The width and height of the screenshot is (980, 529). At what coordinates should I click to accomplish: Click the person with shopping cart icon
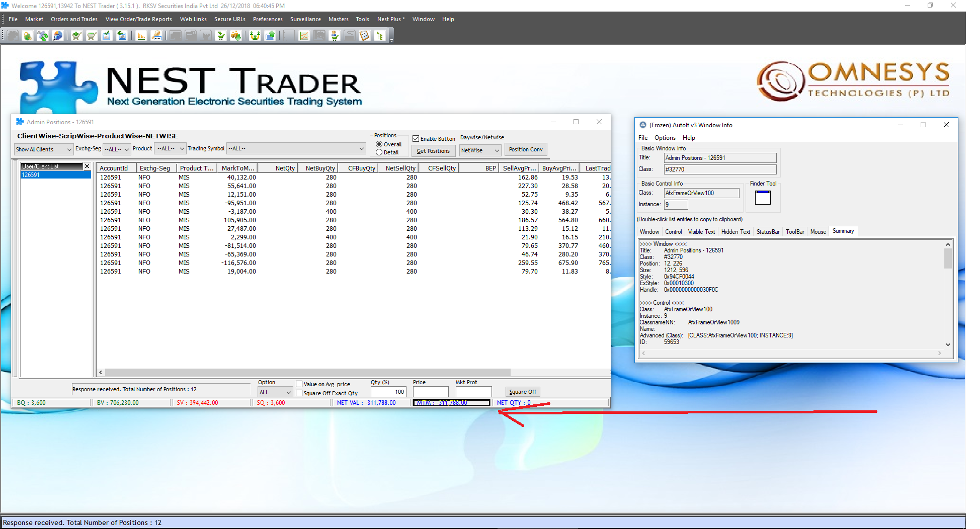(x=335, y=36)
